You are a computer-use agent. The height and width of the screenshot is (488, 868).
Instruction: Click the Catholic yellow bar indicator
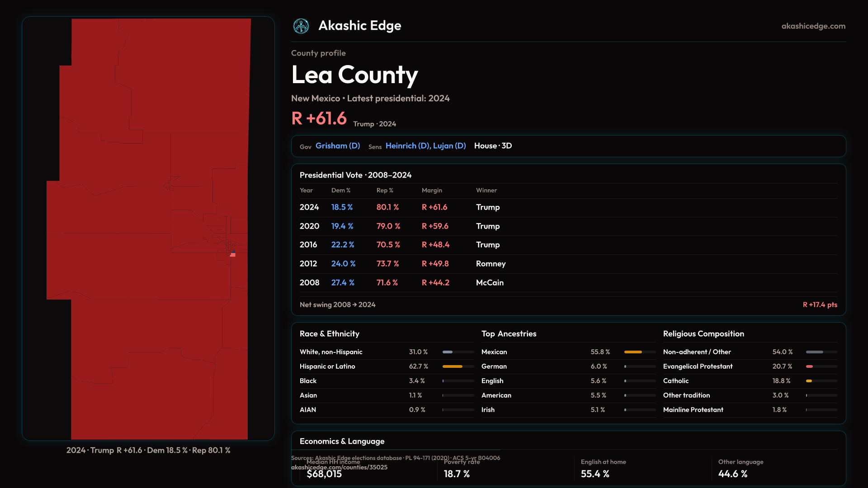(809, 381)
